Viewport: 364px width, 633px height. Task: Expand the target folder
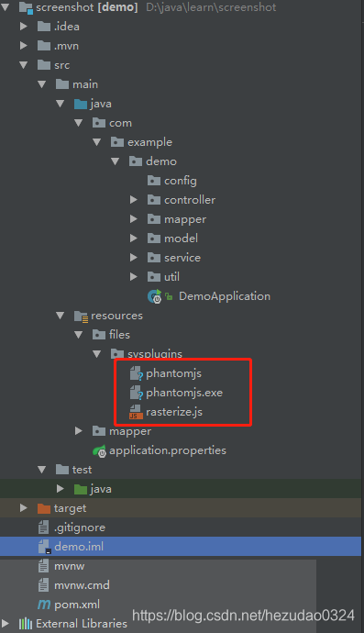pyautogui.click(x=24, y=508)
